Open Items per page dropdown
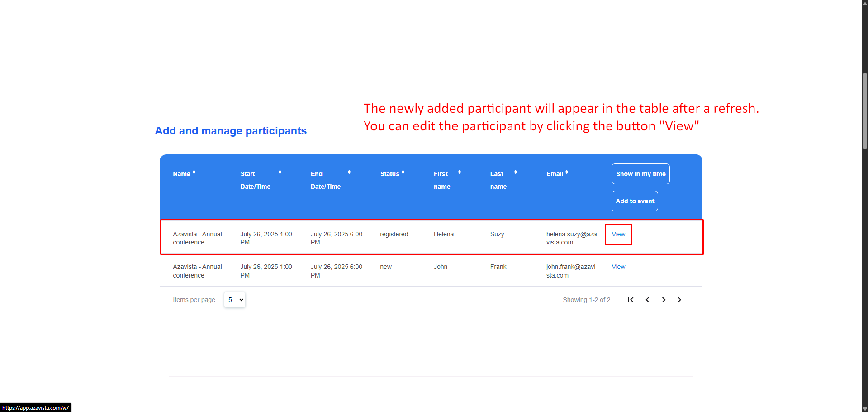Viewport: 868px width, 412px height. coord(235,300)
